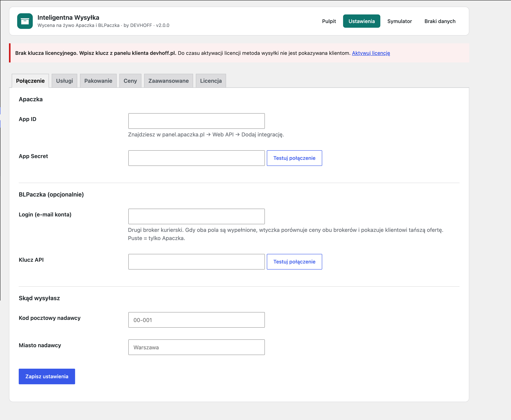The width and height of the screenshot is (511, 420).
Task: Focus the App ID input field
Action: coord(196,121)
